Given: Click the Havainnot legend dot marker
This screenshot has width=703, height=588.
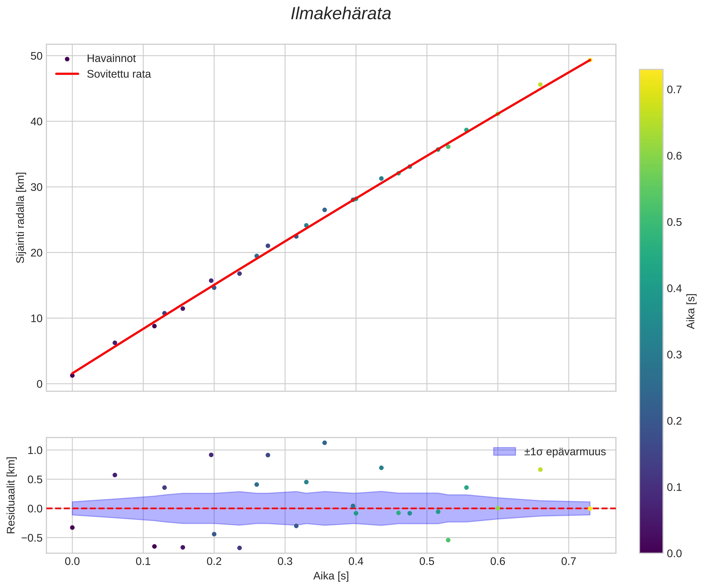Looking at the screenshot, I should click(x=67, y=59).
